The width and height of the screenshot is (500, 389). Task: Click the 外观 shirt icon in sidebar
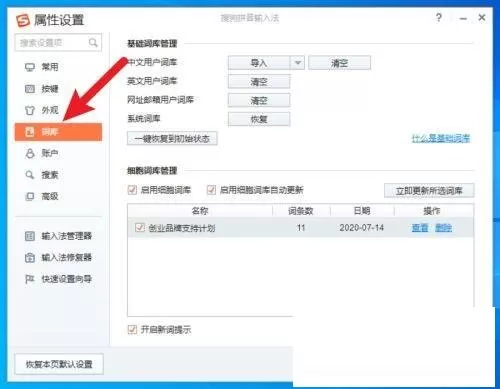pyautogui.click(x=30, y=110)
